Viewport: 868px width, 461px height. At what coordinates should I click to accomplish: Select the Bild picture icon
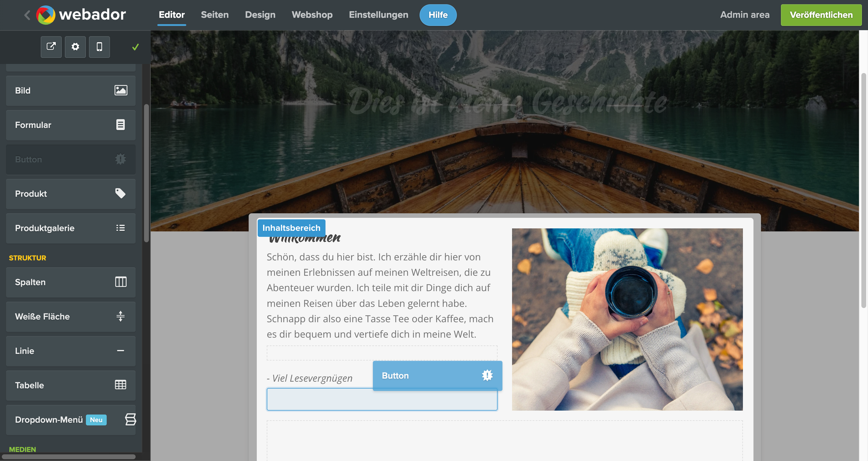(x=121, y=91)
